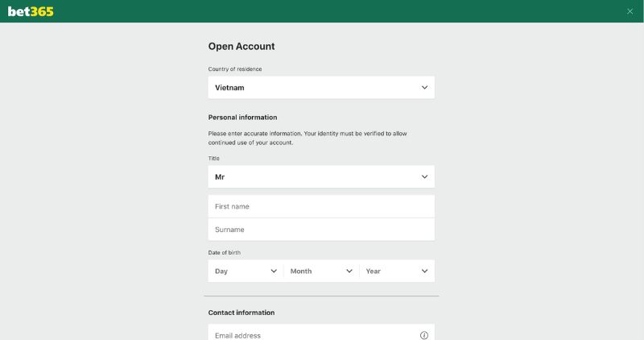Click the Country of residence label
644x340 pixels.
point(235,69)
